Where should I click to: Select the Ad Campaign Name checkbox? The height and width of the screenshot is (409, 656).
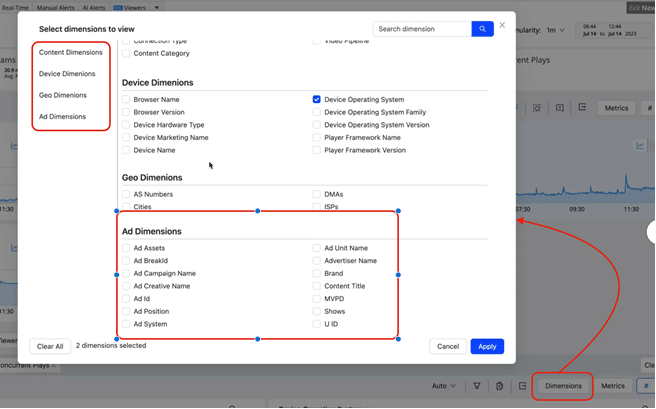pyautogui.click(x=126, y=274)
